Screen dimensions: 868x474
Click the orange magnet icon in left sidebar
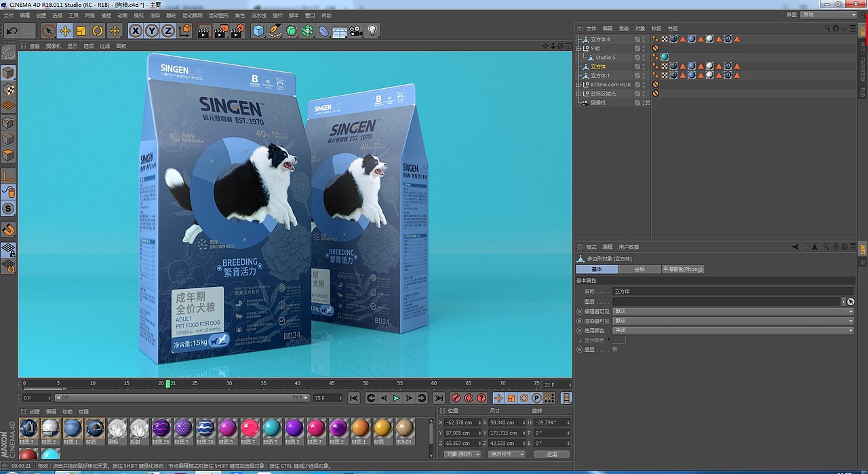pyautogui.click(x=8, y=229)
